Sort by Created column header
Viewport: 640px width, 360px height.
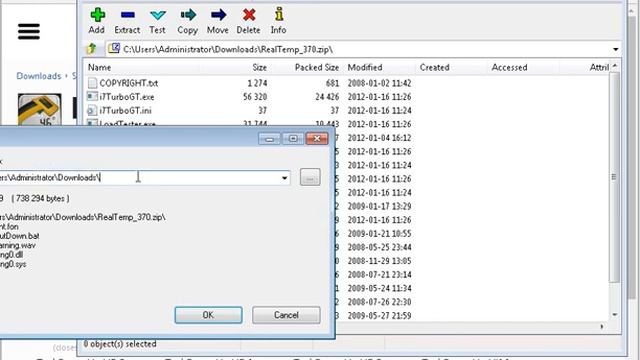pyautogui.click(x=435, y=67)
